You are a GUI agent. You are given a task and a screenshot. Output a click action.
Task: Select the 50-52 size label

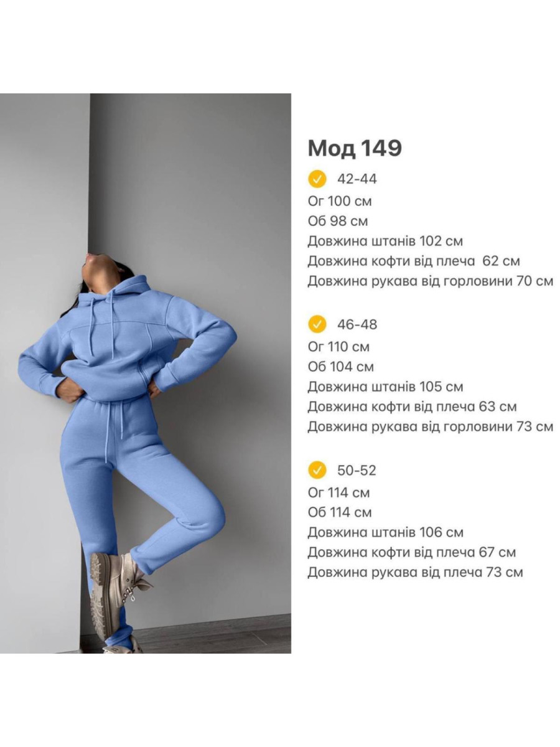tap(357, 470)
